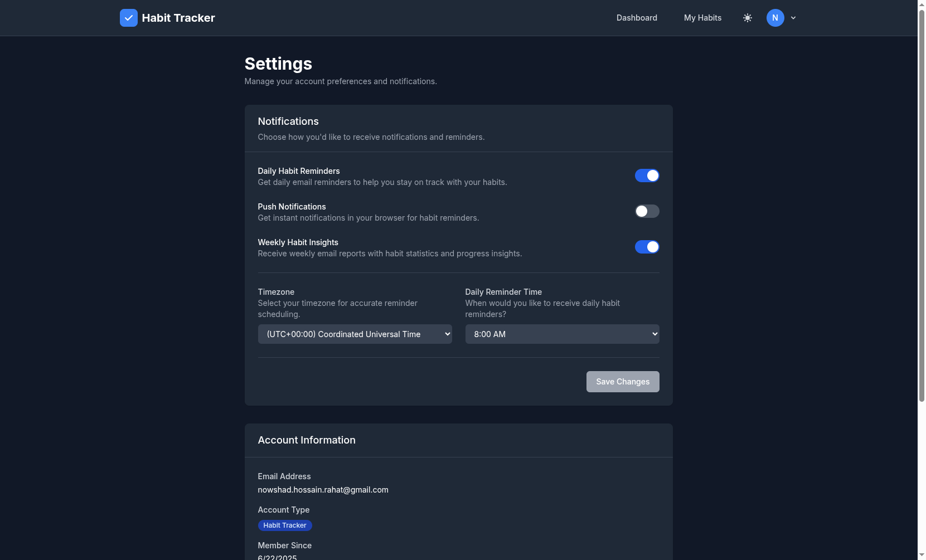Click the Save Changes button

coord(623,382)
